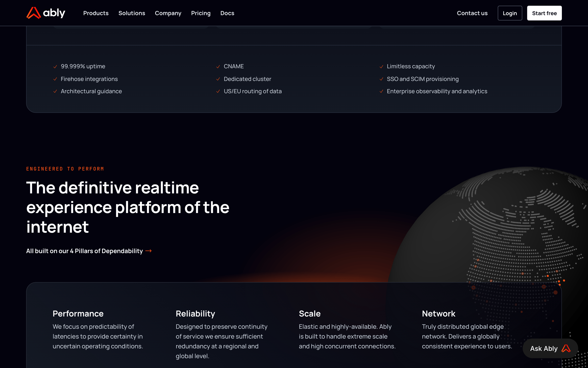588x368 pixels.
Task: Open the Company menu
Action: (168, 13)
